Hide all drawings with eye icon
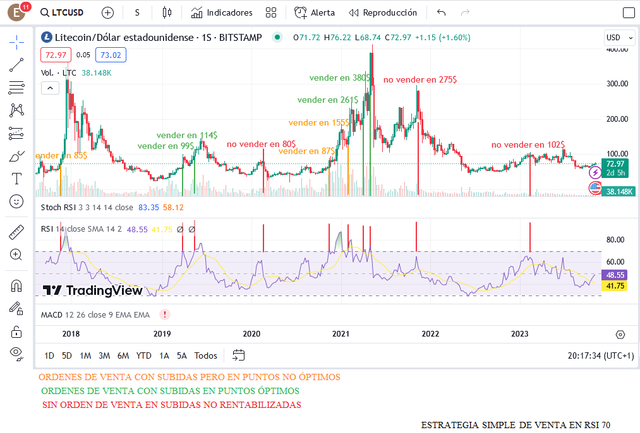 pyautogui.click(x=16, y=353)
